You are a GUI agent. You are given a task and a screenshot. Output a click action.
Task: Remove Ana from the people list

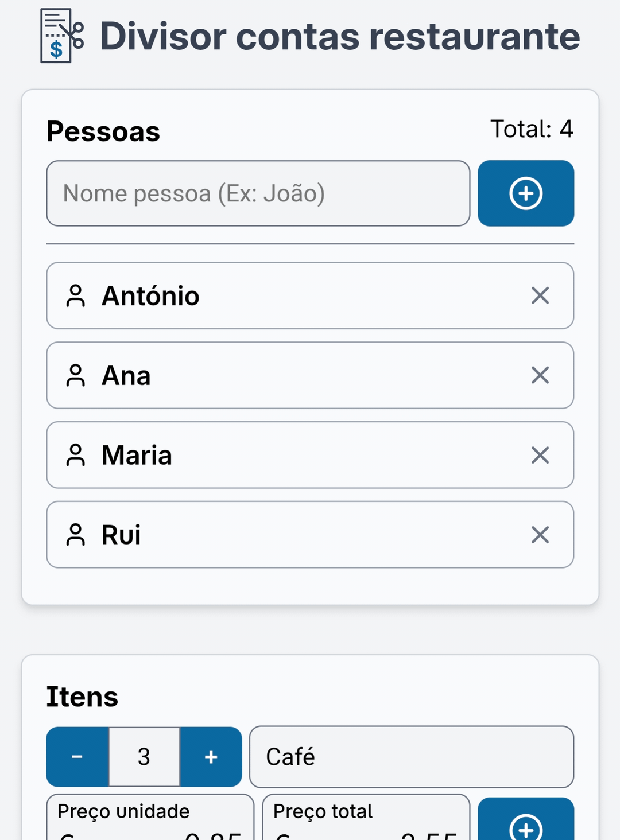click(540, 375)
